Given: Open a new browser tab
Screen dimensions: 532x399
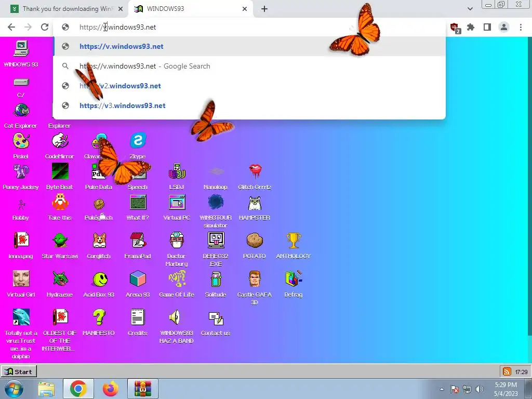Looking at the screenshot, I should click(x=264, y=9).
